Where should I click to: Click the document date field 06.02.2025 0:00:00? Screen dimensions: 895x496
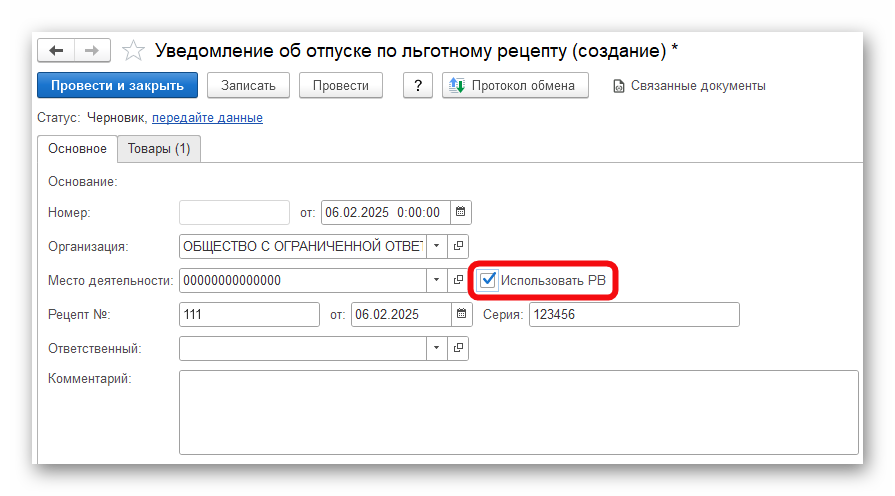click(x=386, y=212)
